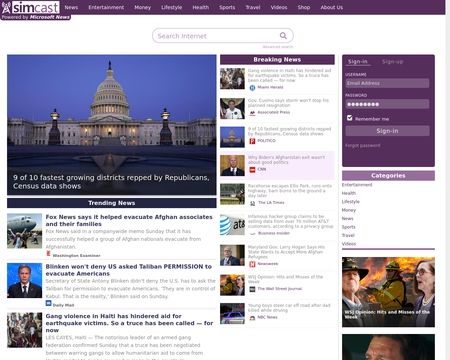Screen dimensions: 450x360
Task: Open the Lifestyle category link
Action: [350, 202]
